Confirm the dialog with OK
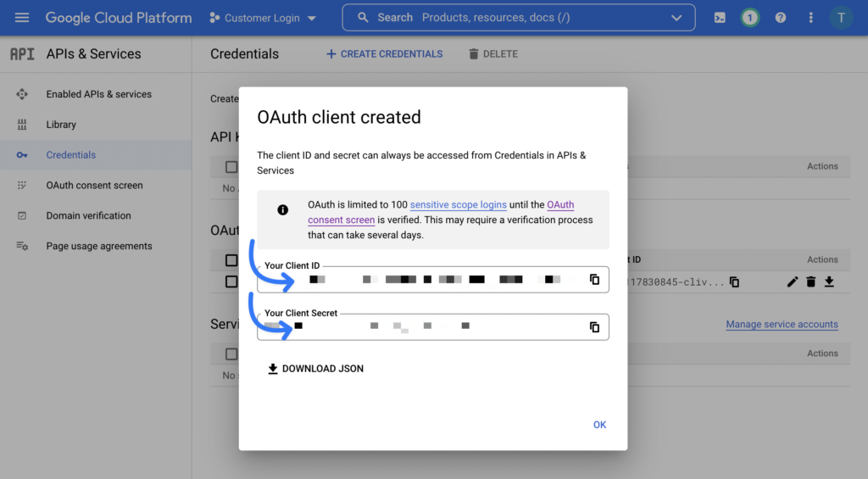 coord(599,425)
